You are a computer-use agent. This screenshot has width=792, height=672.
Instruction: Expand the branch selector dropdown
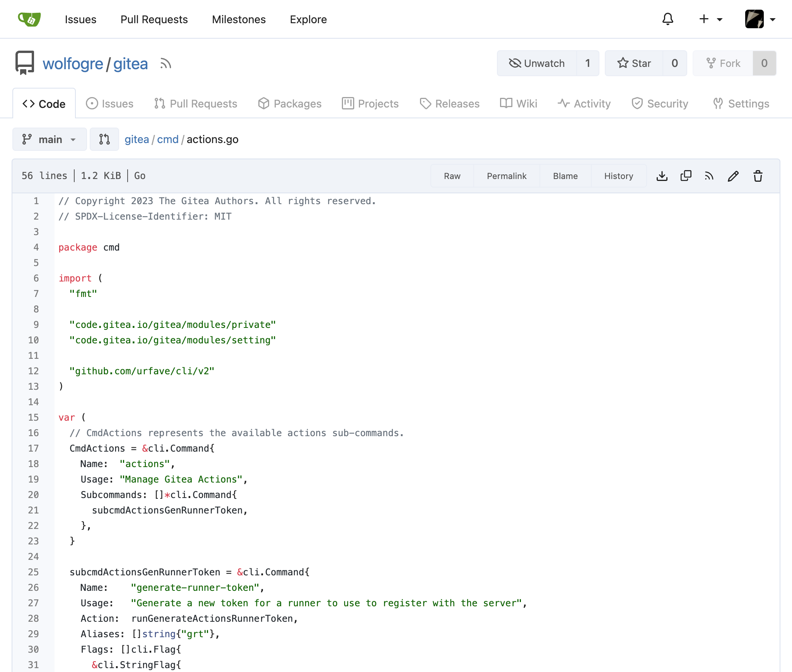(x=49, y=139)
